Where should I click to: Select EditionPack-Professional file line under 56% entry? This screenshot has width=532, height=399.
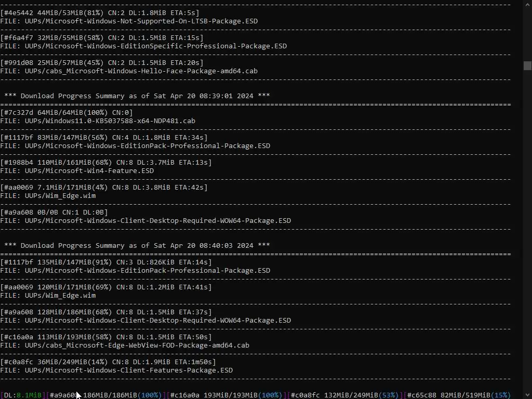tap(135, 146)
